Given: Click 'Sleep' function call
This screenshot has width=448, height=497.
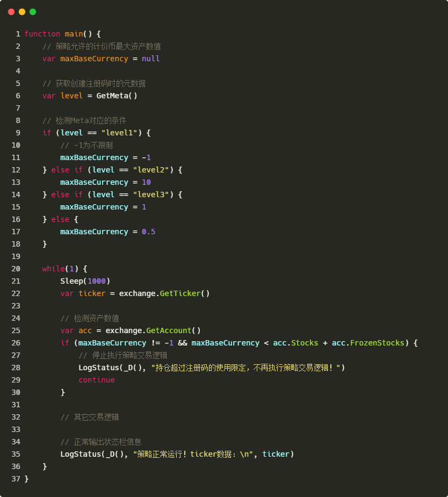Looking at the screenshot, I should [x=71, y=281].
